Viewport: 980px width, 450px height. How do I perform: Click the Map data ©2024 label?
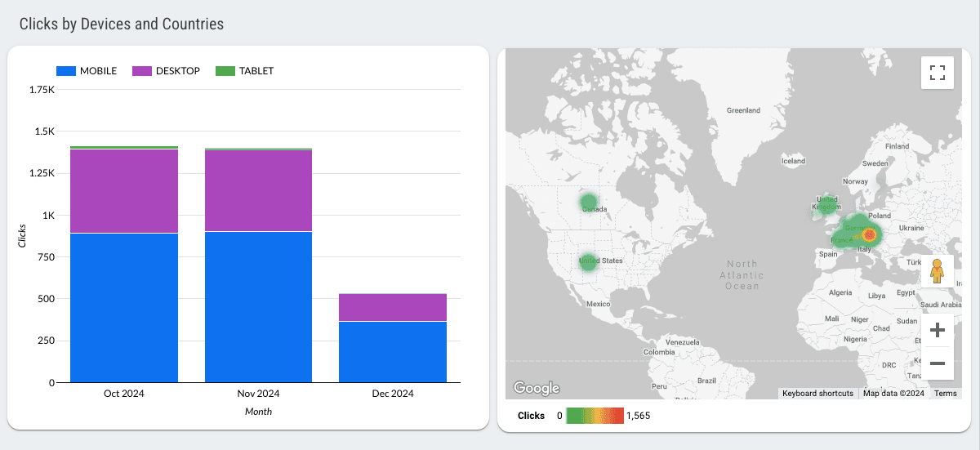coord(893,394)
